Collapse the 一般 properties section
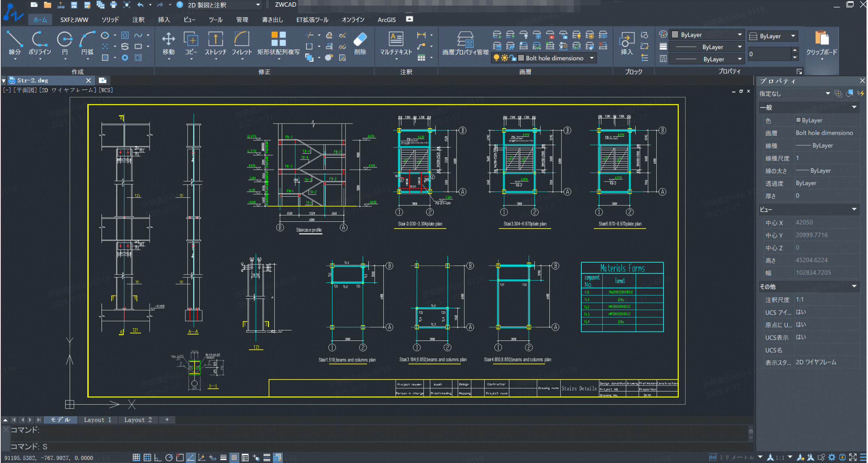 click(x=854, y=108)
